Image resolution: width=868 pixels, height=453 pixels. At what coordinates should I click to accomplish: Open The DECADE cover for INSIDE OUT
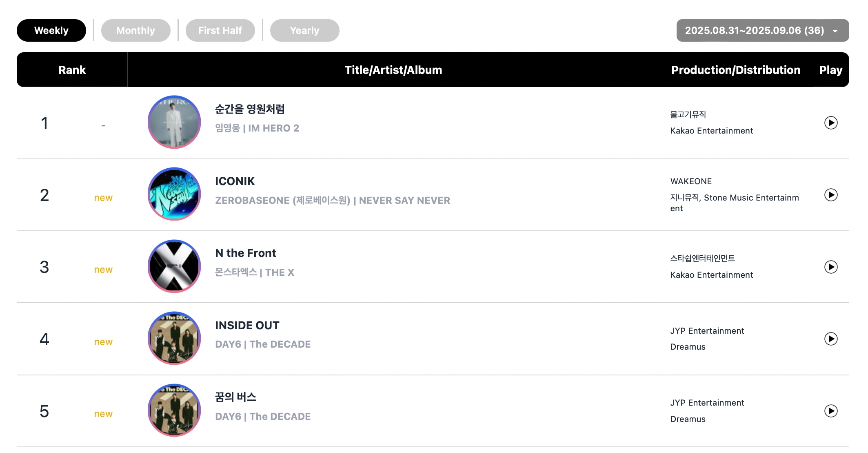coord(174,338)
